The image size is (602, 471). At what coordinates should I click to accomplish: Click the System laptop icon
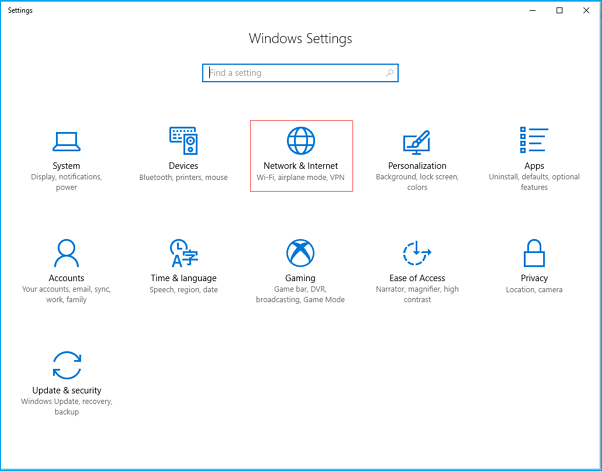[67, 140]
